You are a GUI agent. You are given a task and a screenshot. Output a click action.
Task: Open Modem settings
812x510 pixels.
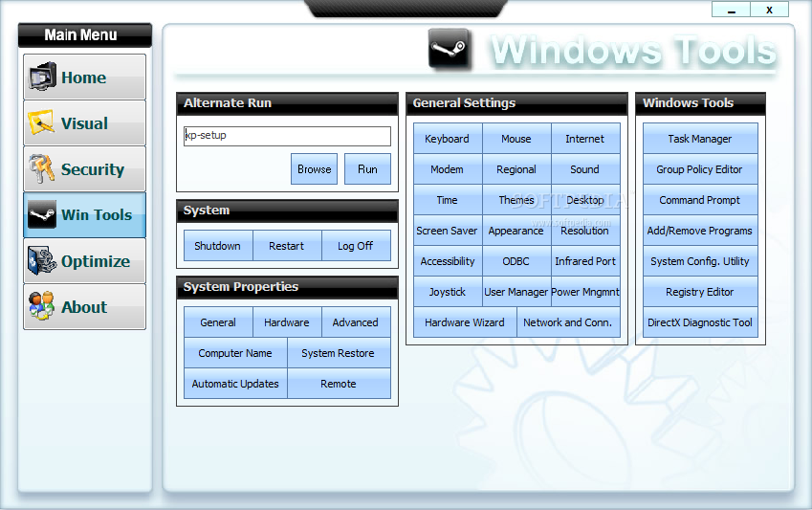pos(448,169)
